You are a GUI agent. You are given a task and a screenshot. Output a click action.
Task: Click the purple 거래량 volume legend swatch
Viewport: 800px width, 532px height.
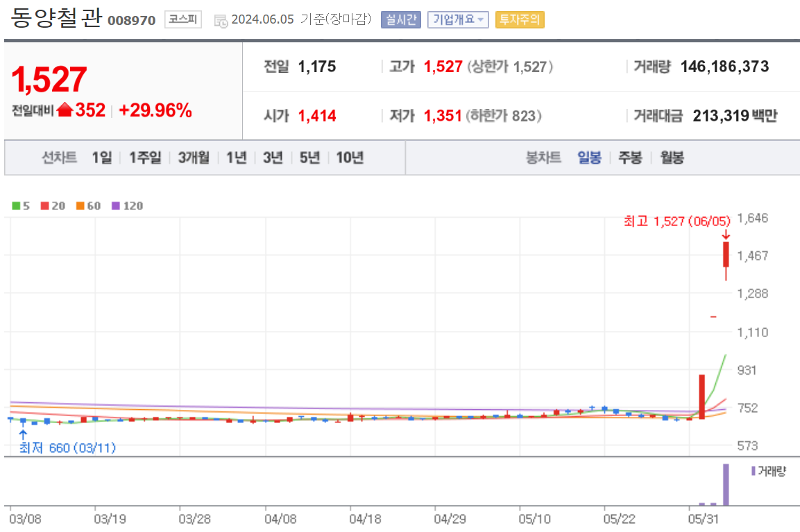[x=753, y=471]
